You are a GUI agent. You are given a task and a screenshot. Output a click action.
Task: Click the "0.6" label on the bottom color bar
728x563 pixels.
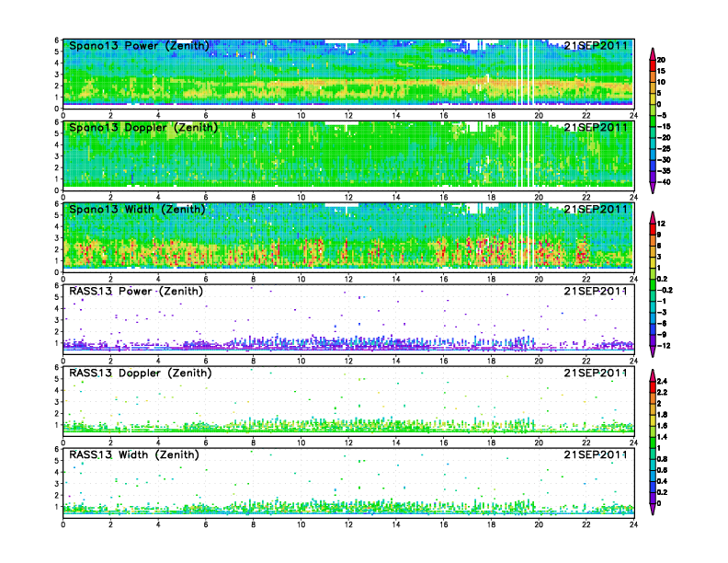(x=663, y=470)
